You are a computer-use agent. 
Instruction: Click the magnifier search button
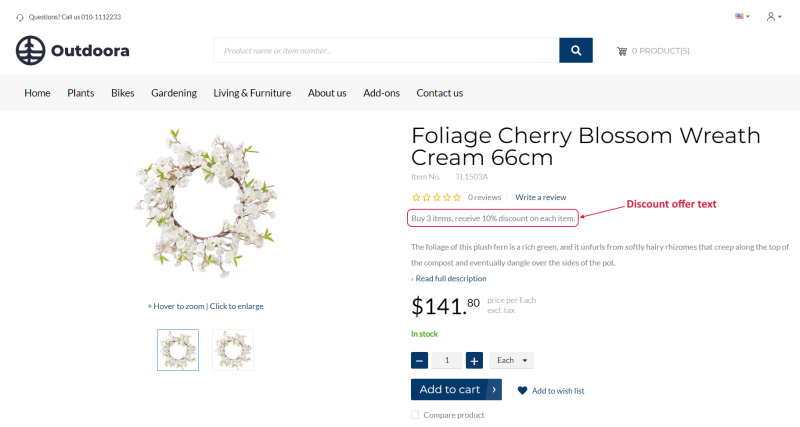576,50
